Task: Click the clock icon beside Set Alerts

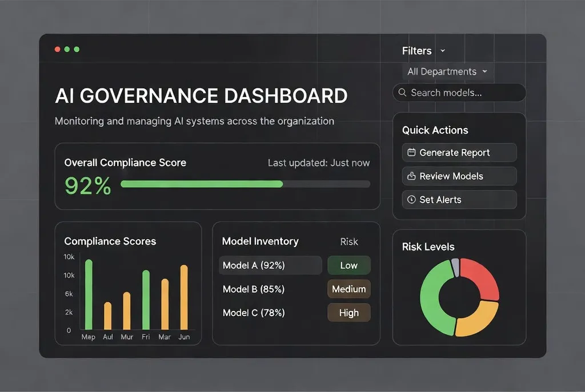Action: [411, 199]
